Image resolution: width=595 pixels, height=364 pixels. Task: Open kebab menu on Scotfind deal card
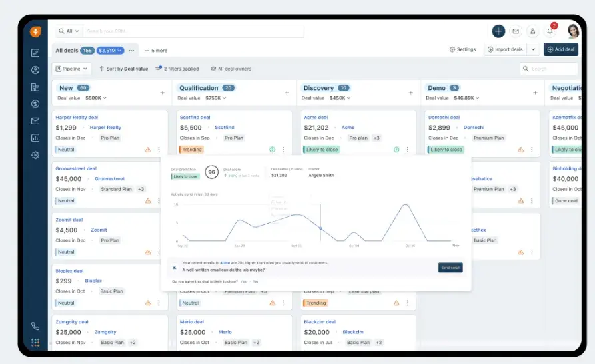pos(283,150)
